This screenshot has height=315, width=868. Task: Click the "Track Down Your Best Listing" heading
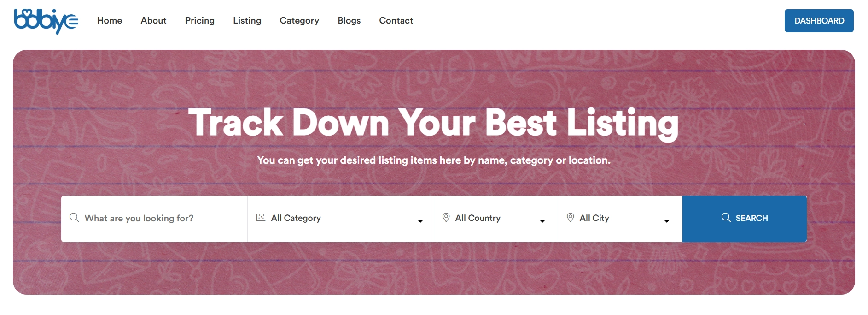pyautogui.click(x=433, y=123)
